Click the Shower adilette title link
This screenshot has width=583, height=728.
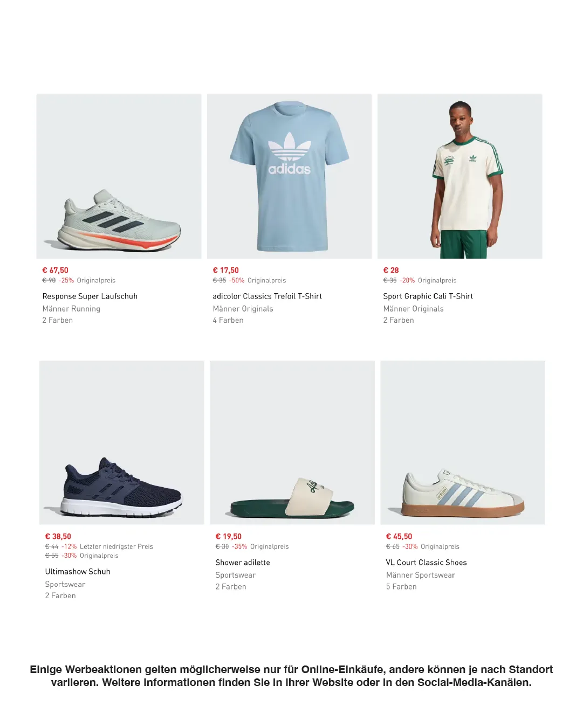[x=243, y=563]
